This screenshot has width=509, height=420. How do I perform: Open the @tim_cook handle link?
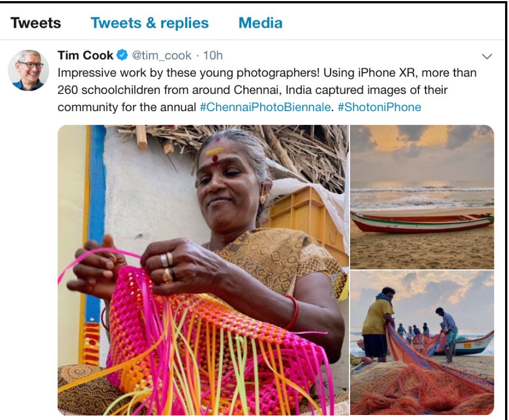[162, 56]
